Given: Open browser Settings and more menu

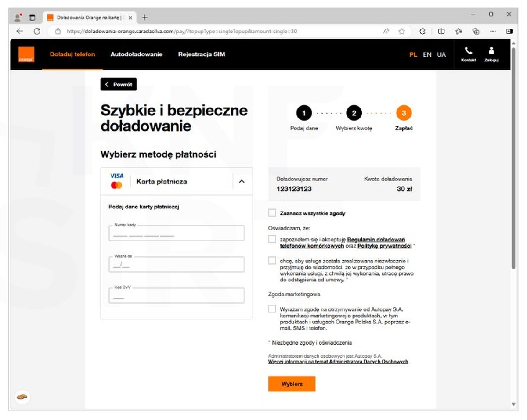Looking at the screenshot, I should [493, 31].
